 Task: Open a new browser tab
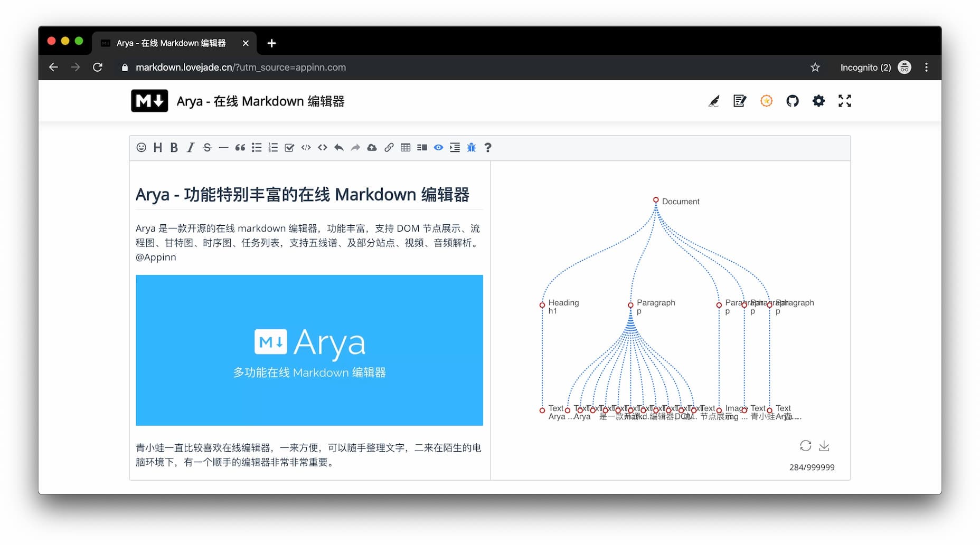pyautogui.click(x=271, y=43)
